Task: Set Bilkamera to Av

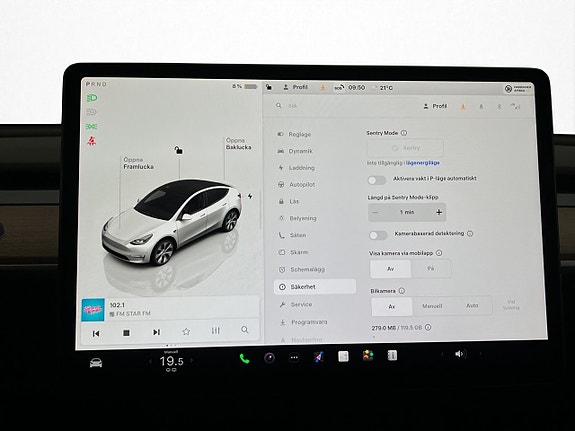Action: (x=392, y=307)
